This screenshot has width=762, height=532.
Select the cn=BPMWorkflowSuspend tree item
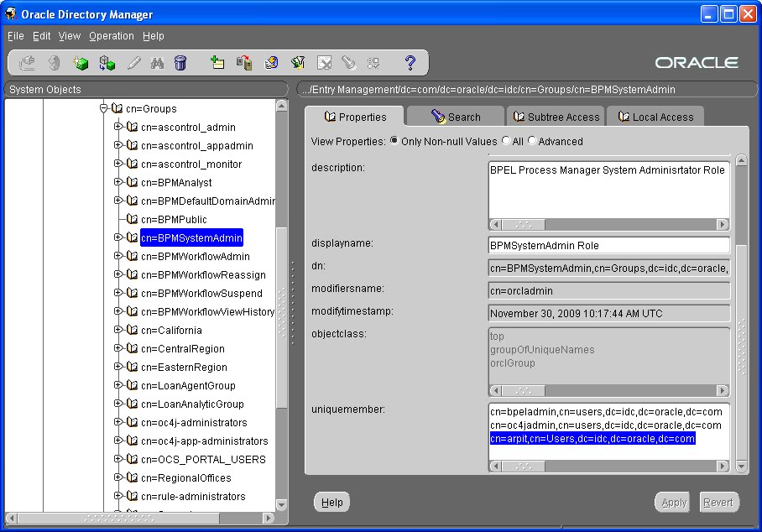tap(201, 293)
